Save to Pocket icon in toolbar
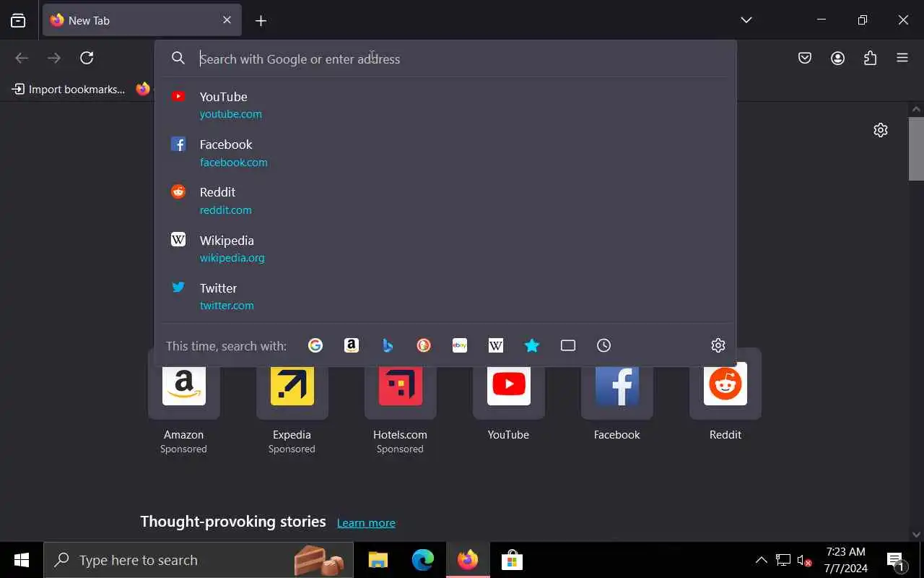The height and width of the screenshot is (578, 924). click(805, 59)
